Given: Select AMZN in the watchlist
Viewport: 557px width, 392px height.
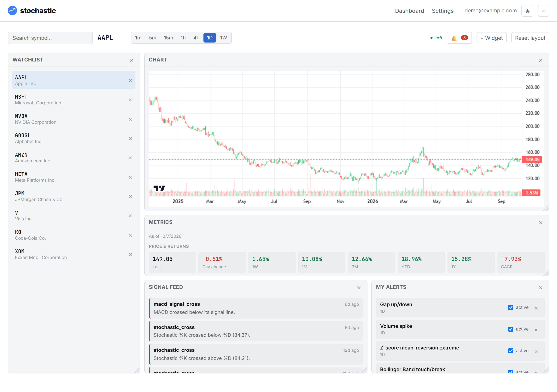Looking at the screenshot, I should point(74,158).
